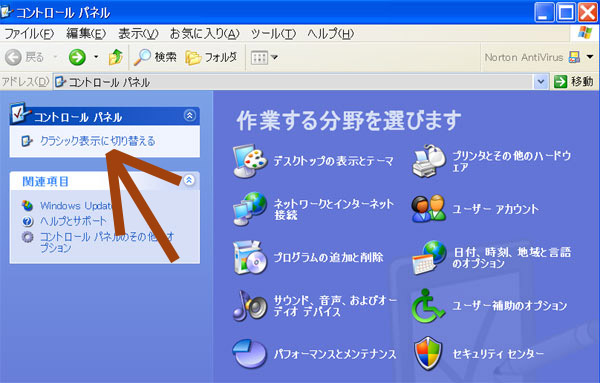Click クラシック表示に切り替える link
The height and width of the screenshot is (383, 600).
pos(98,141)
